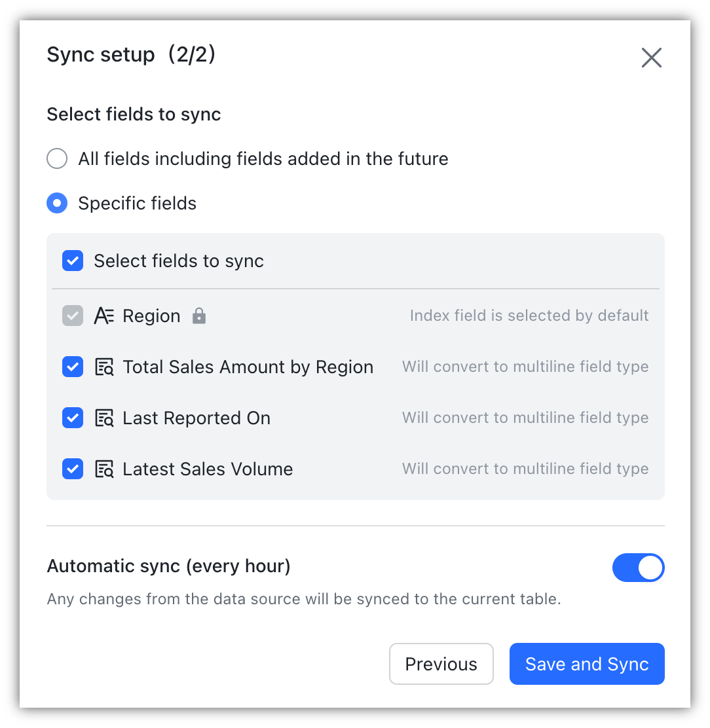Image resolution: width=710 pixels, height=728 pixels.
Task: Choose the Specific fields radio option
Action: click(x=58, y=204)
